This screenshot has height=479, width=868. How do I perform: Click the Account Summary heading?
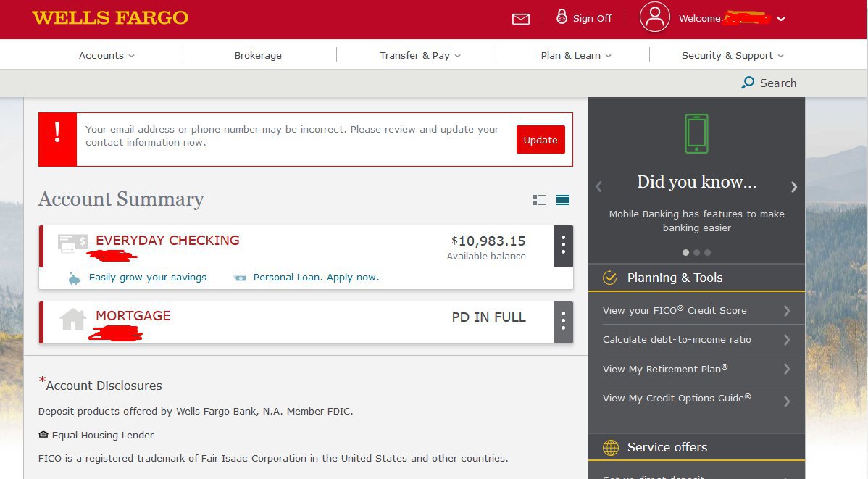click(121, 199)
